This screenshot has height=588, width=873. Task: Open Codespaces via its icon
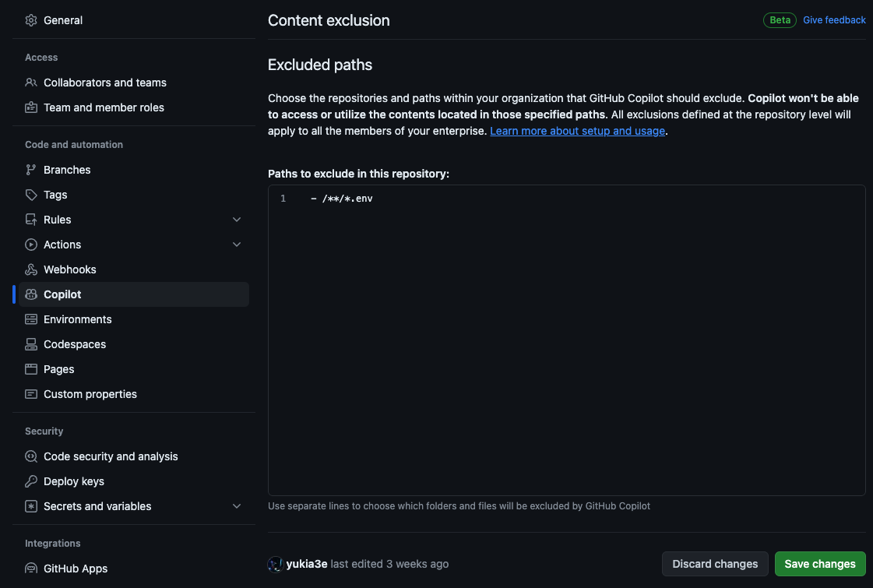point(30,344)
